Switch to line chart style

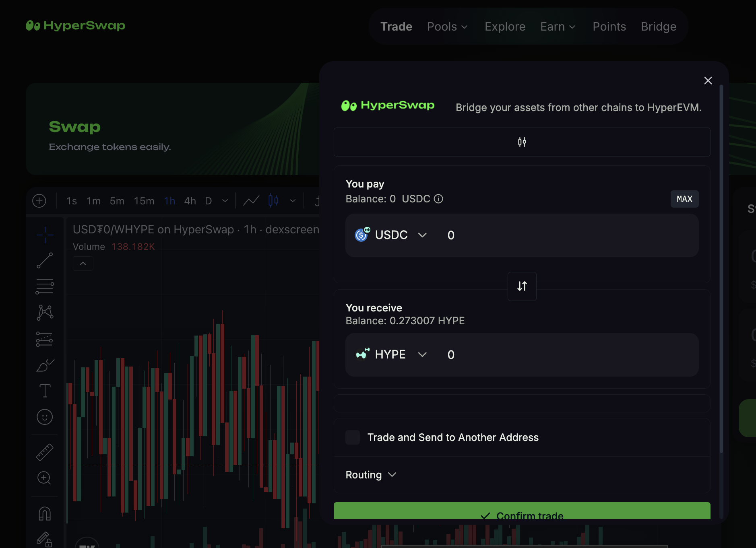pos(251,201)
